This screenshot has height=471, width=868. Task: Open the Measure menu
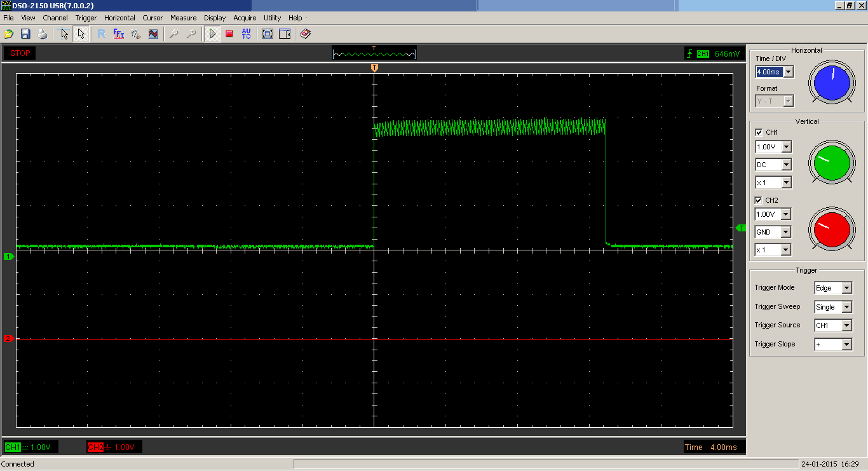click(183, 18)
